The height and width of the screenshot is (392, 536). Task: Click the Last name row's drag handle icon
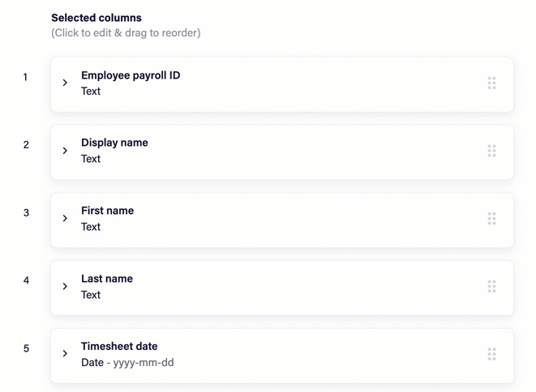[491, 286]
